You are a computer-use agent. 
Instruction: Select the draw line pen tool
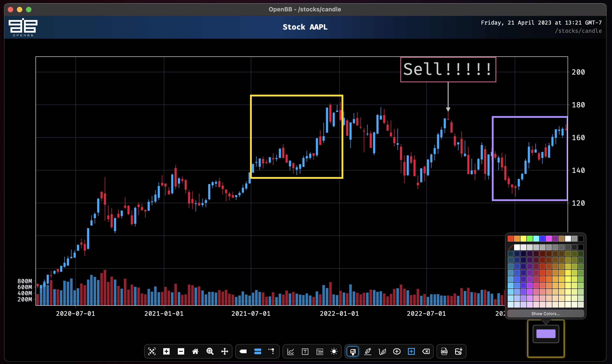pos(368,351)
